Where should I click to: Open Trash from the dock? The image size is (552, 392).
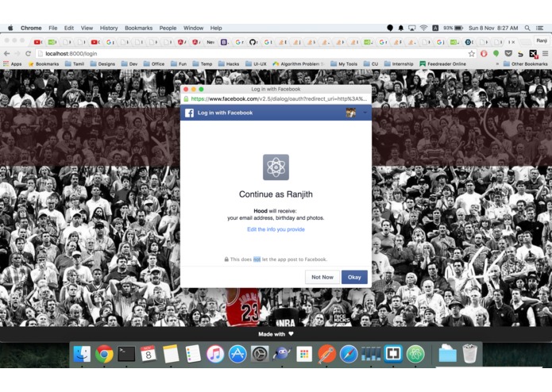469,354
